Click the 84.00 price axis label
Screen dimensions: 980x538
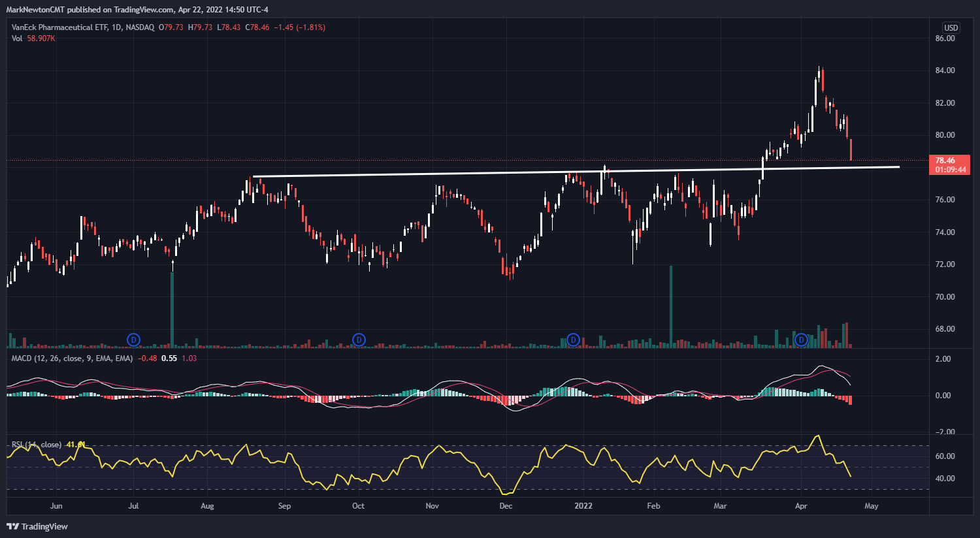pyautogui.click(x=945, y=71)
